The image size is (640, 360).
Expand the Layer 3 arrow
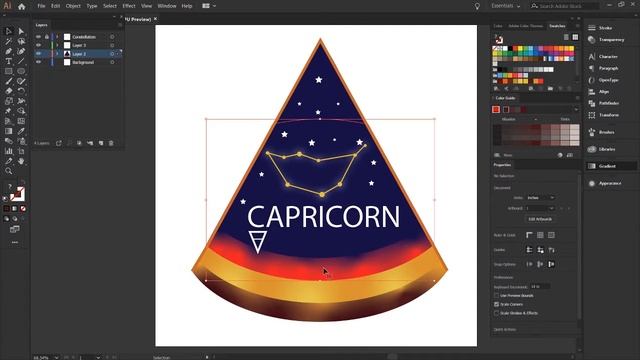click(x=57, y=45)
